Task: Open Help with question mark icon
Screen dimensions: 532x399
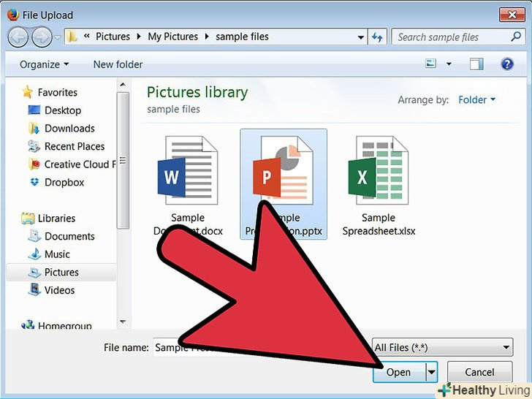Action: point(507,64)
